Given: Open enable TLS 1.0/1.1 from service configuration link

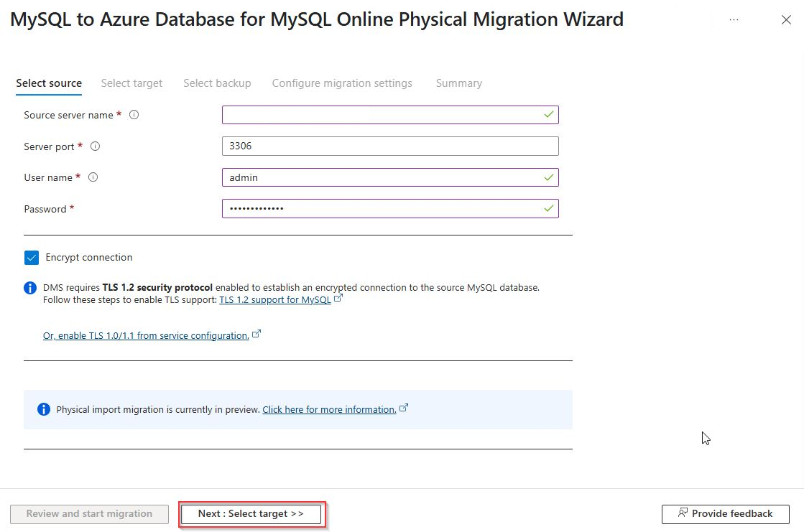Looking at the screenshot, I should point(146,336).
